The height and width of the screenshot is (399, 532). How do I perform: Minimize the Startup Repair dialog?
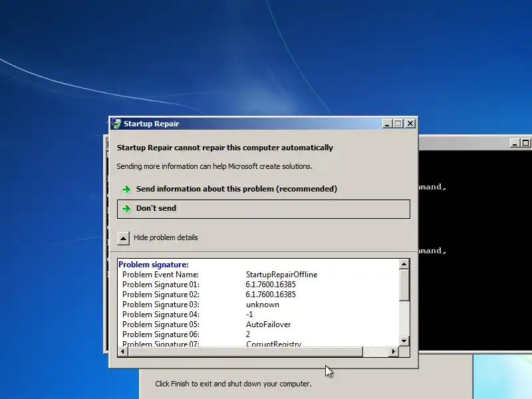click(387, 124)
